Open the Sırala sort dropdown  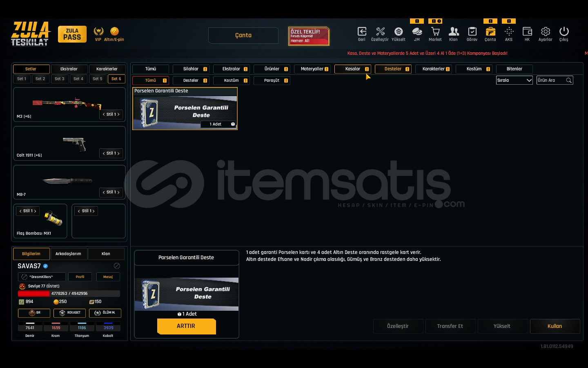[514, 81]
